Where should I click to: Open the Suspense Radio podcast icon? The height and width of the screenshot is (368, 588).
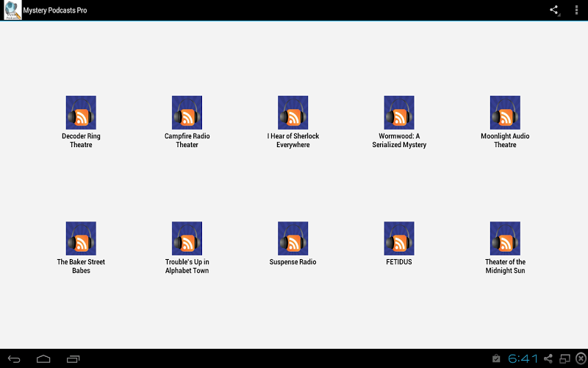[293, 238]
